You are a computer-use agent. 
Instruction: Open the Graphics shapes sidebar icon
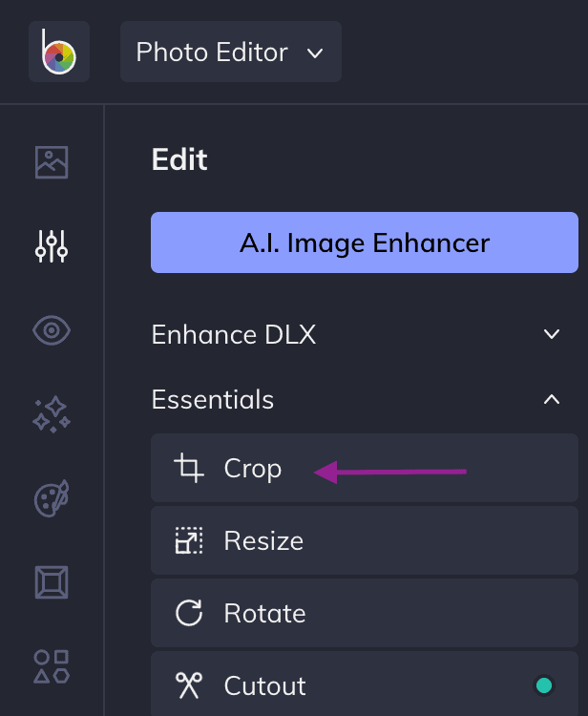[x=52, y=666]
